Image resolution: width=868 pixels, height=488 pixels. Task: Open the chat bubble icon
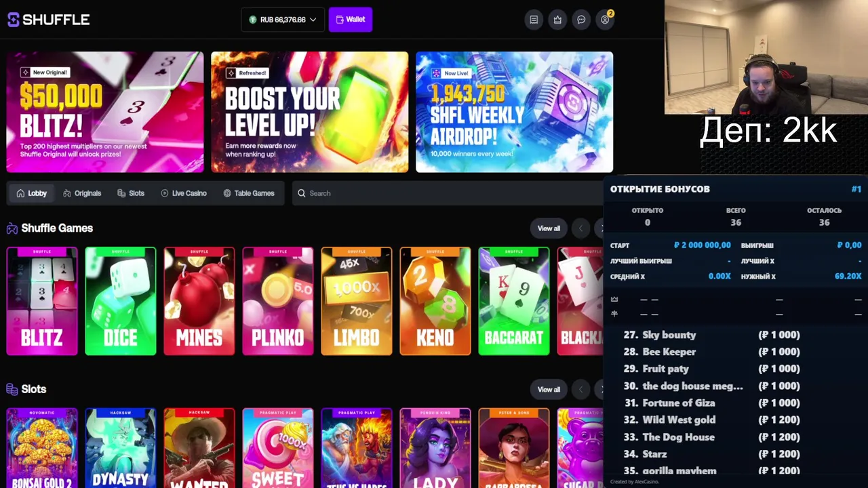[581, 20]
